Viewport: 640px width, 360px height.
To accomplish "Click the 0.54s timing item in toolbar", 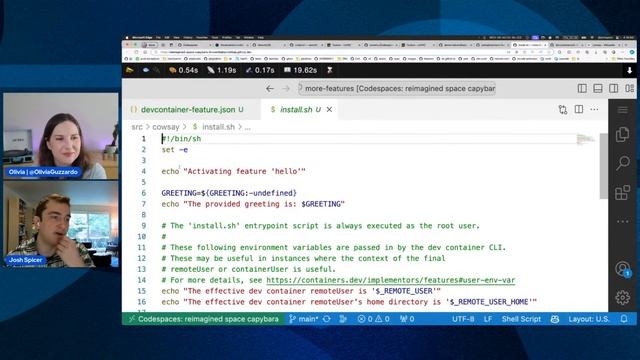I will pyautogui.click(x=183, y=70).
